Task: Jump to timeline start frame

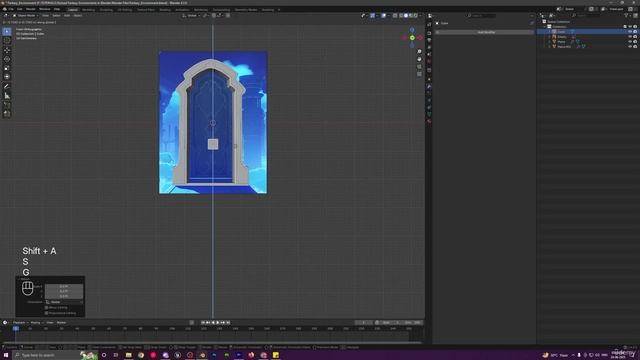Action: [203, 322]
